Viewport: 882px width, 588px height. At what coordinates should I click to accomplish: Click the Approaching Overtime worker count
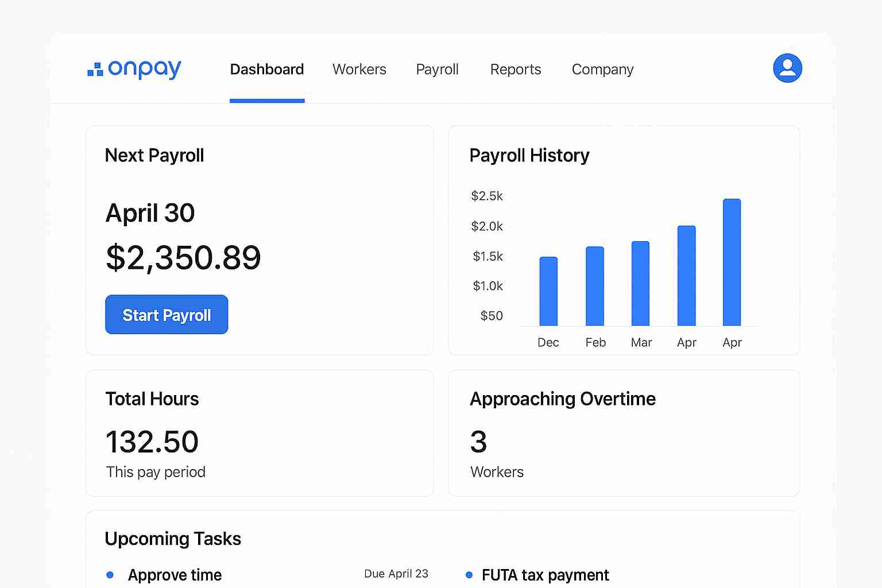click(478, 441)
